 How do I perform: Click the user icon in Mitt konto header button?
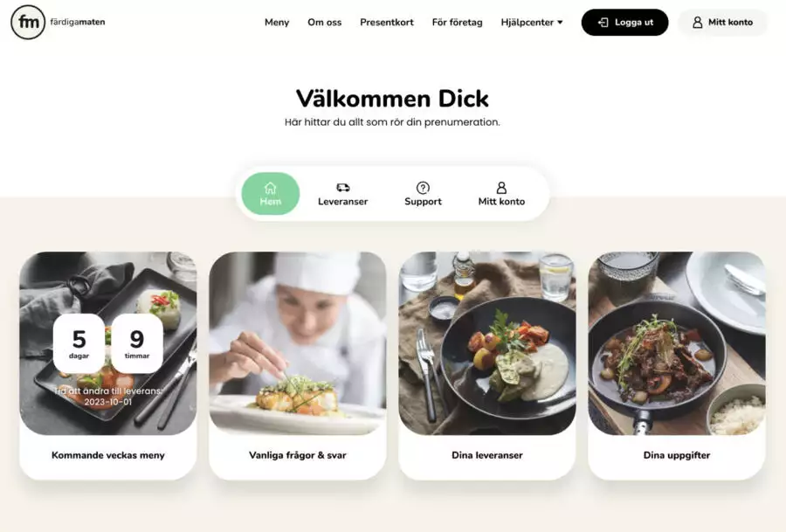697,22
